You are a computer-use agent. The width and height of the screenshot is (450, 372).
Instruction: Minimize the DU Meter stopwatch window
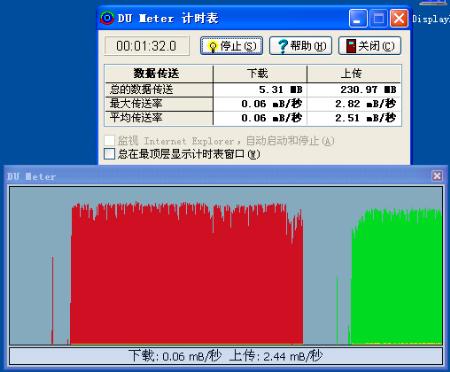pos(358,18)
